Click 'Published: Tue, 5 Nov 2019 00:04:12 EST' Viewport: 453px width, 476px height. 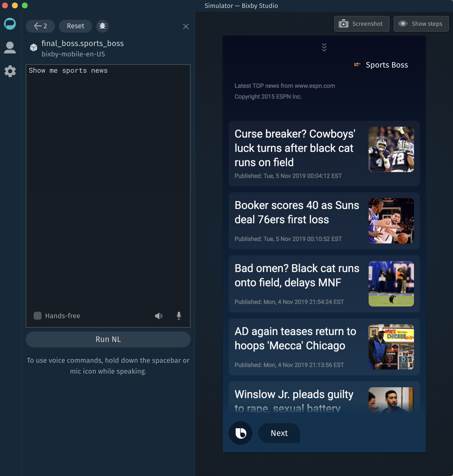(288, 176)
